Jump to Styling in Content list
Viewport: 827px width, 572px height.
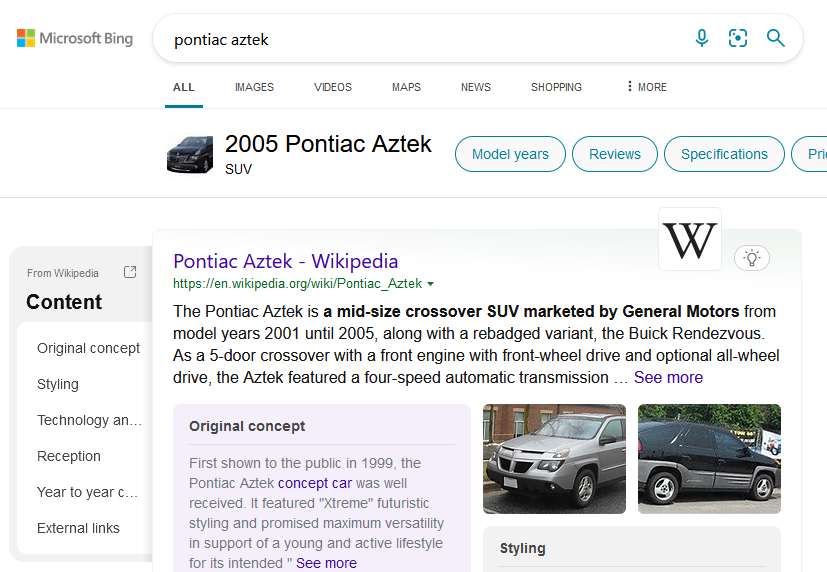click(57, 384)
